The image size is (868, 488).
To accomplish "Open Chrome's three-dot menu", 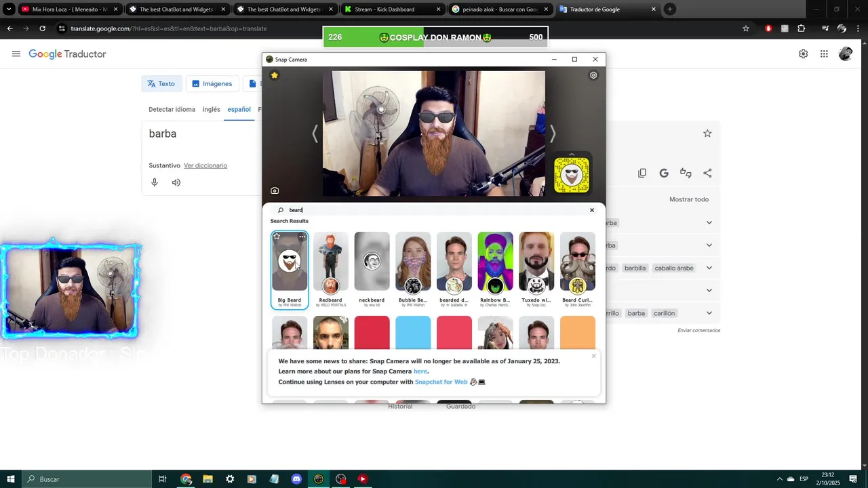I will 858,28.
